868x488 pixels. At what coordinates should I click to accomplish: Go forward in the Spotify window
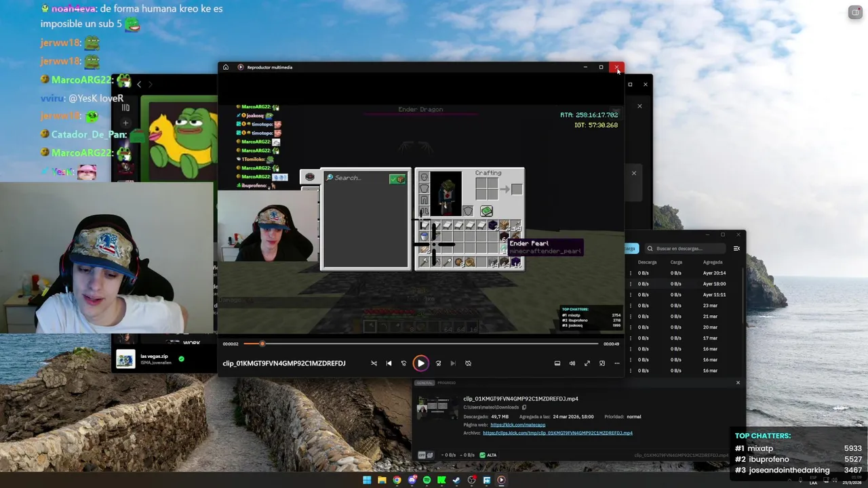tap(151, 84)
